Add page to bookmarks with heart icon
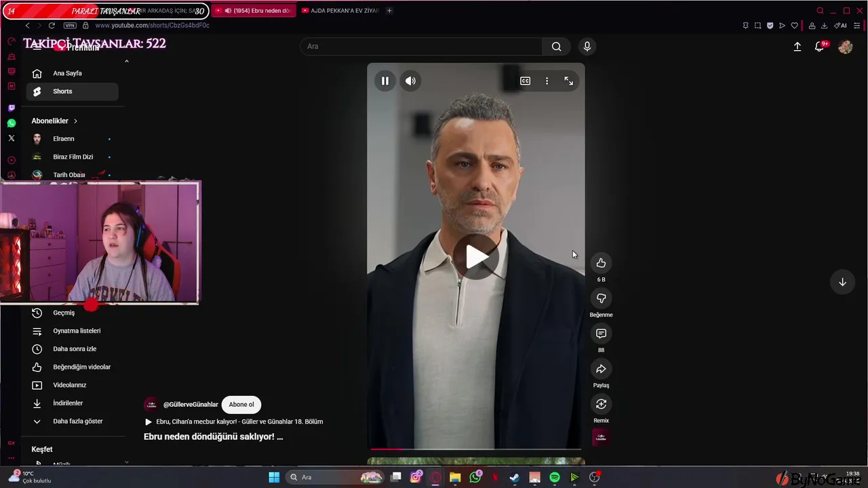The height and width of the screenshot is (488, 868). pos(795,26)
